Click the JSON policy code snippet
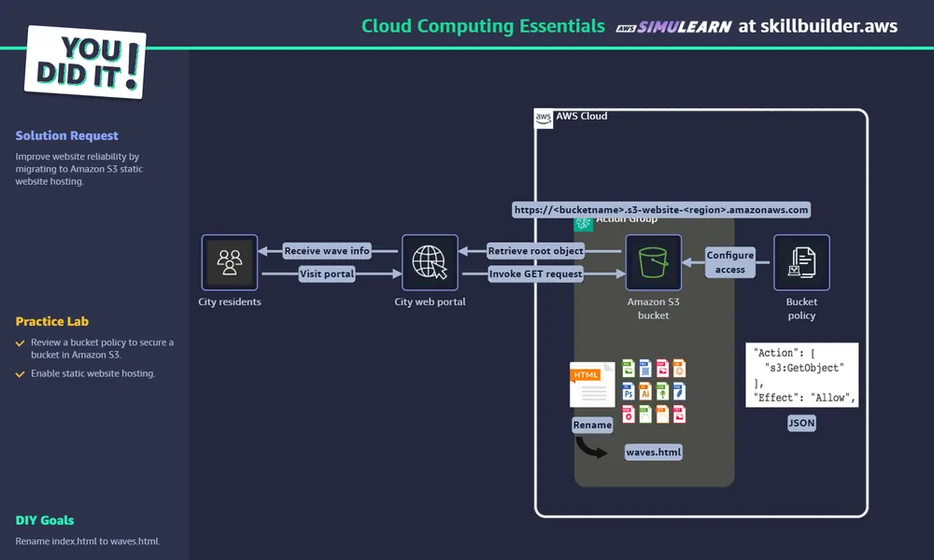This screenshot has width=934, height=560. coord(801,375)
